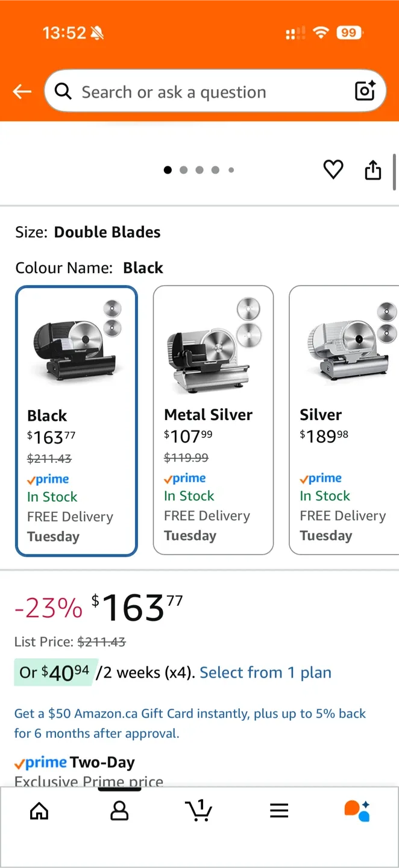The height and width of the screenshot is (868, 399).
Task: Tap the second carousel page dot
Action: point(184,170)
